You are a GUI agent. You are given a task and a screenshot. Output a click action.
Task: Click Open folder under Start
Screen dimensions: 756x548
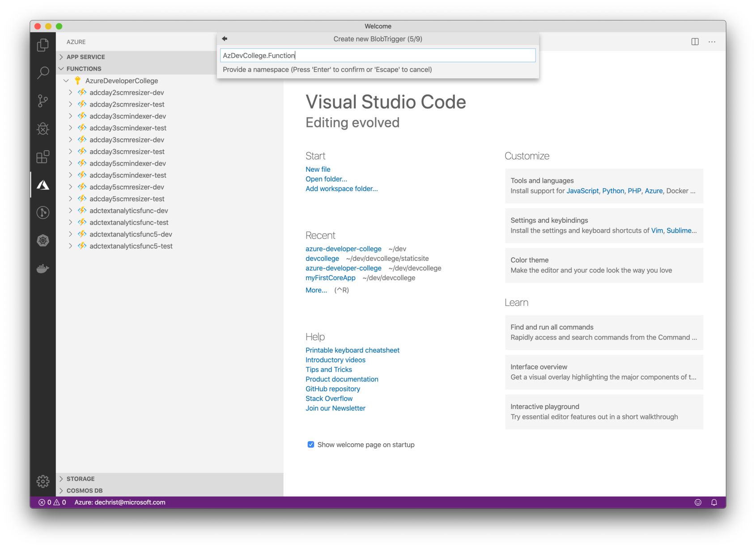(x=326, y=179)
